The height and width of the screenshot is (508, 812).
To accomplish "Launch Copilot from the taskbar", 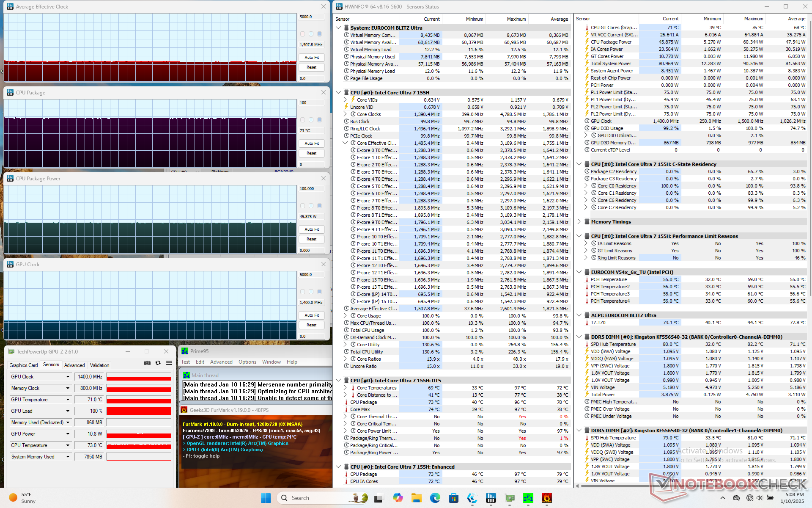I will click(398, 498).
